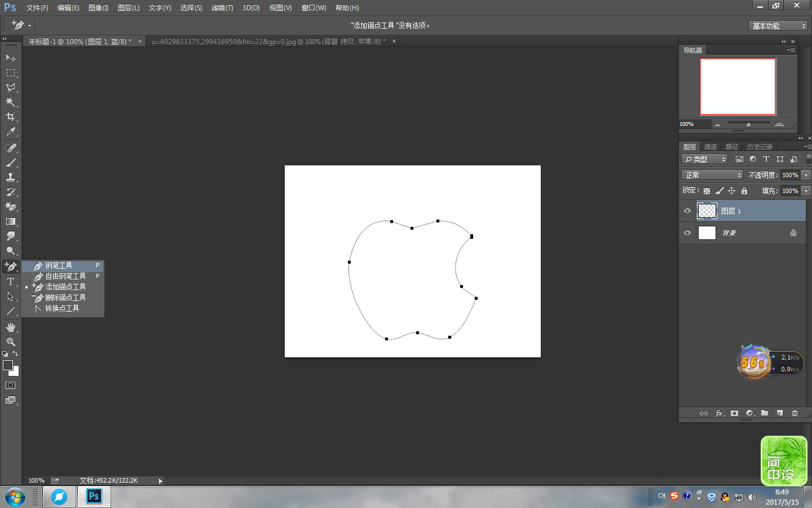The height and width of the screenshot is (508, 812).
Task: Reset default foreground and background colors
Action: (x=5, y=354)
